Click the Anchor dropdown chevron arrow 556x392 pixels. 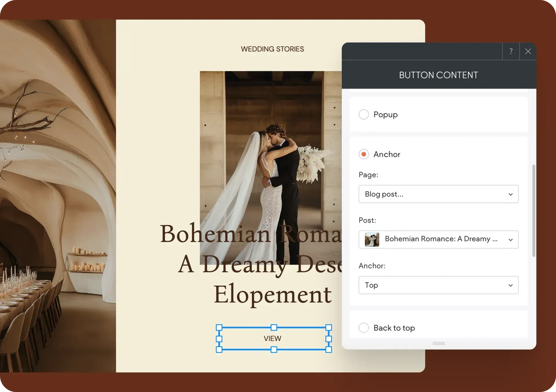pos(511,285)
